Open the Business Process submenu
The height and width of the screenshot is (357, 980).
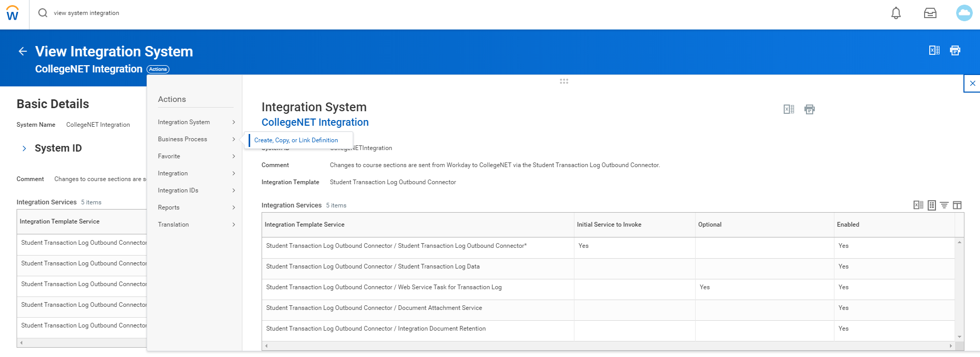point(196,139)
